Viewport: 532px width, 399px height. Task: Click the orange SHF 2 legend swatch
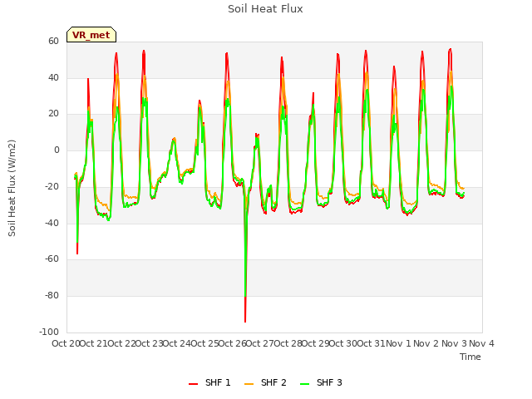249,384
